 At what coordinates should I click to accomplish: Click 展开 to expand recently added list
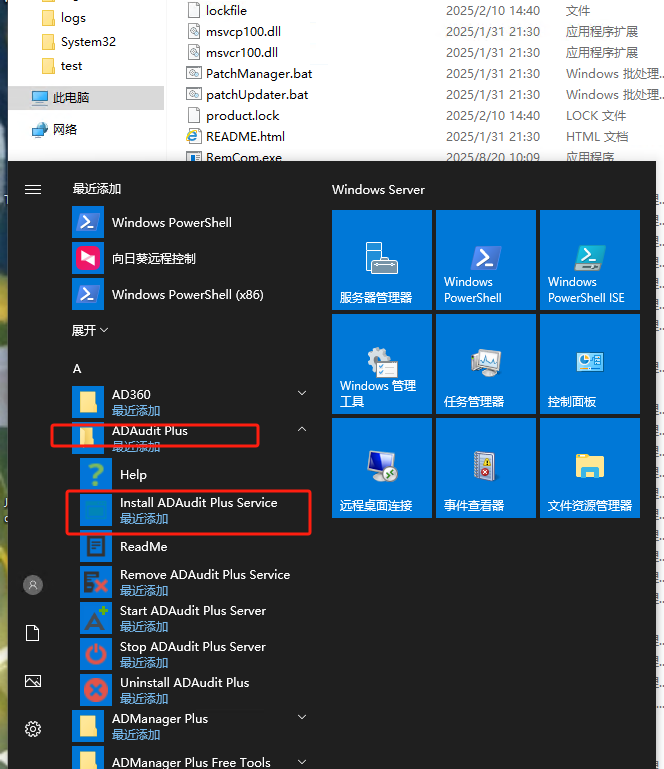point(90,330)
